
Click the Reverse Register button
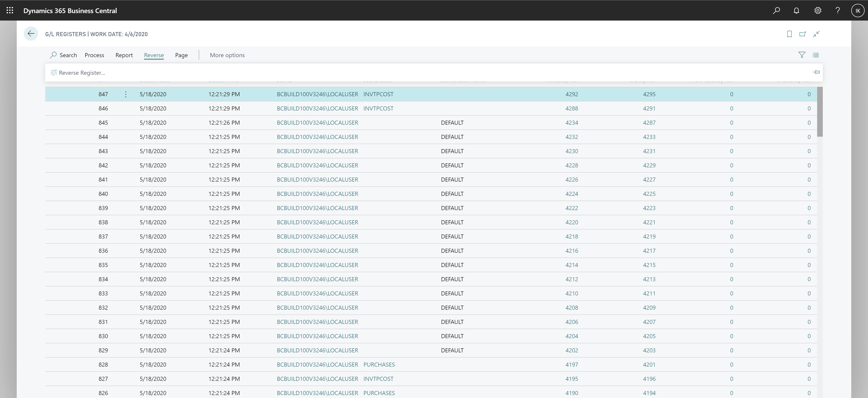pos(81,73)
